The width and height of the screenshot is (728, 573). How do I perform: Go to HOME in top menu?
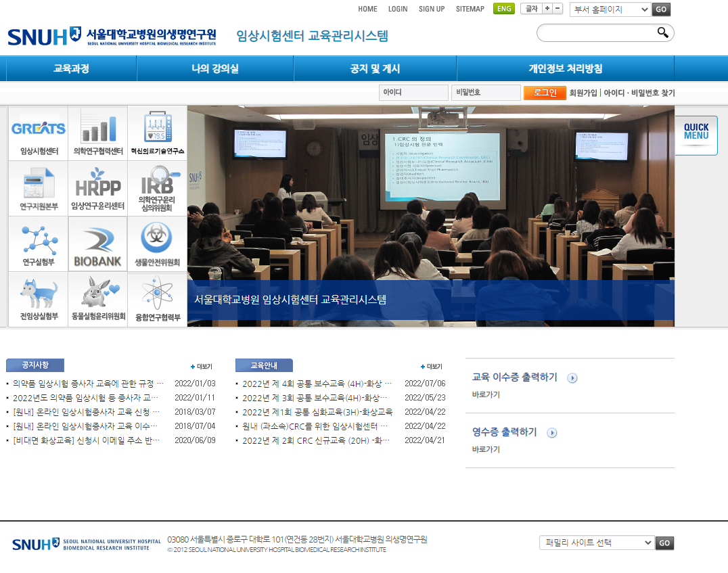coord(367,9)
